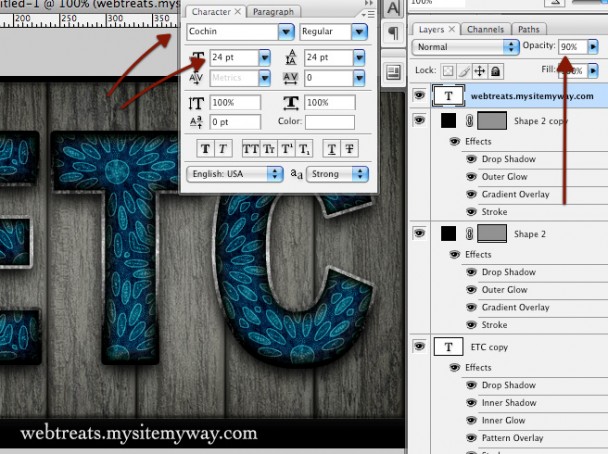Click the text Color swatch
The height and width of the screenshot is (454, 608).
pos(330,122)
